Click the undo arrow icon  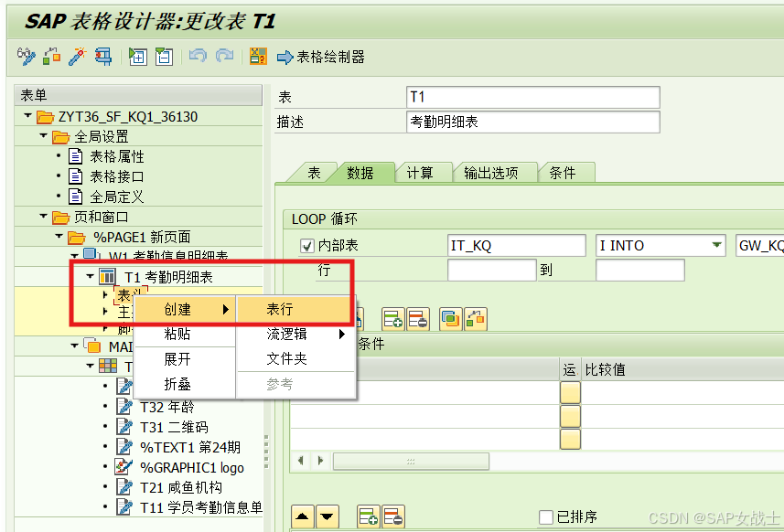click(198, 56)
